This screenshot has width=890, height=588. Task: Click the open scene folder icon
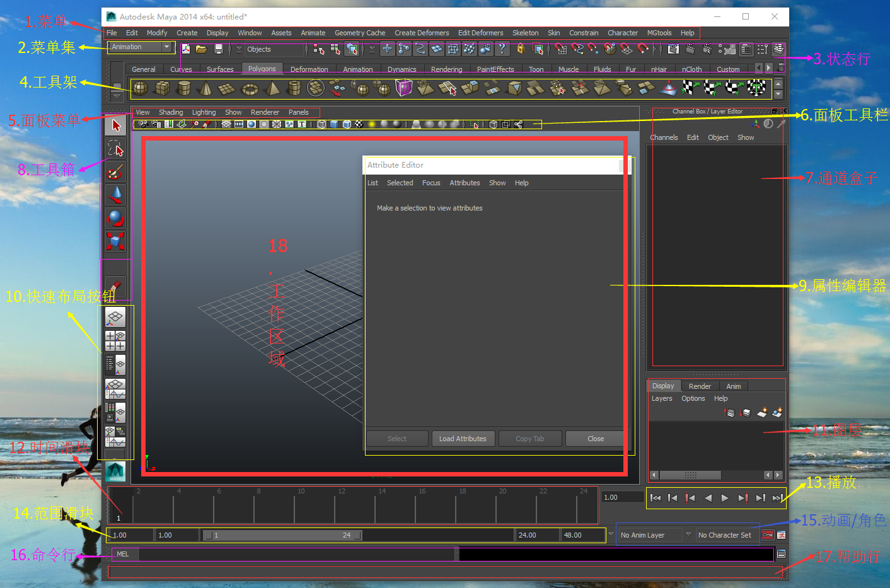tap(201, 49)
